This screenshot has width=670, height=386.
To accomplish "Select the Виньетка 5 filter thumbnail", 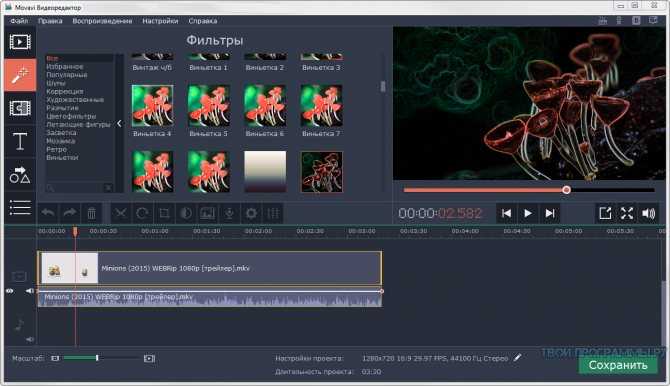I will pyautogui.click(x=209, y=110).
